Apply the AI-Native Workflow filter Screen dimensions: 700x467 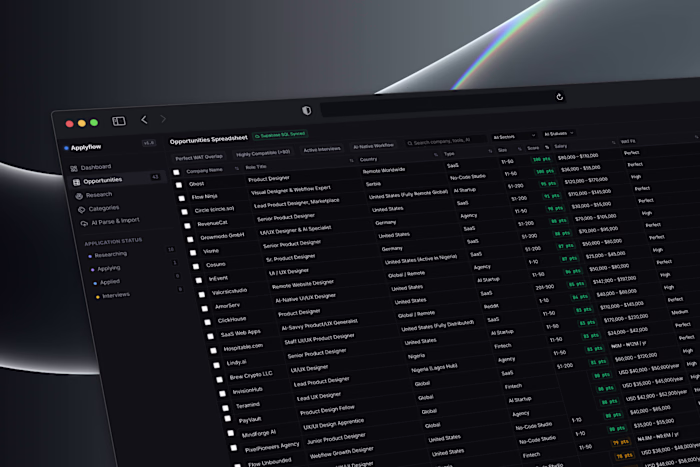click(x=373, y=146)
